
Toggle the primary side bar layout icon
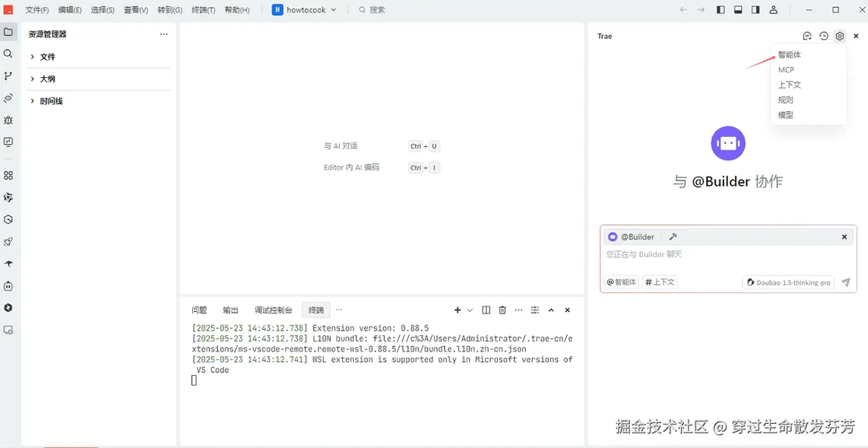pos(721,10)
